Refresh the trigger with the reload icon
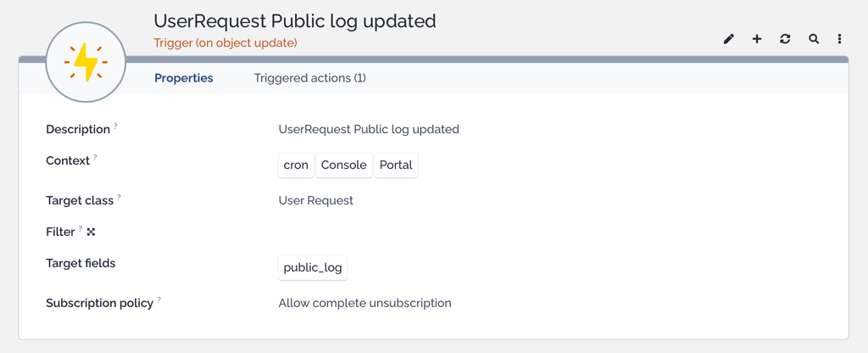 [x=785, y=39]
